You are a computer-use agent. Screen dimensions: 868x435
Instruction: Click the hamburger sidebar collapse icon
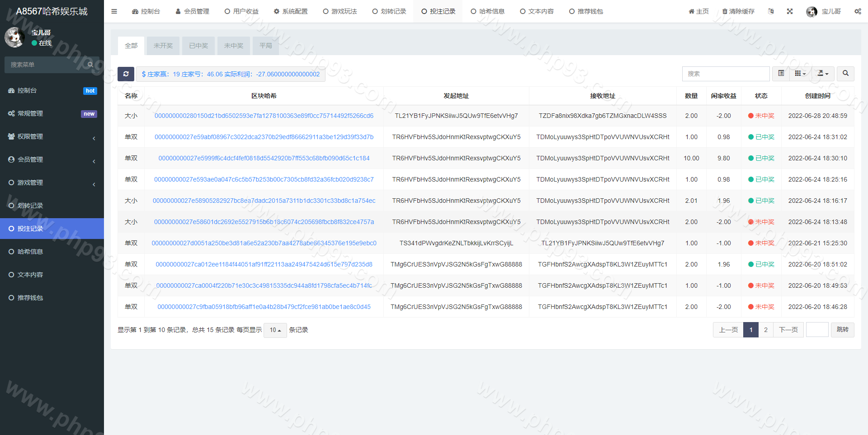[x=114, y=11]
